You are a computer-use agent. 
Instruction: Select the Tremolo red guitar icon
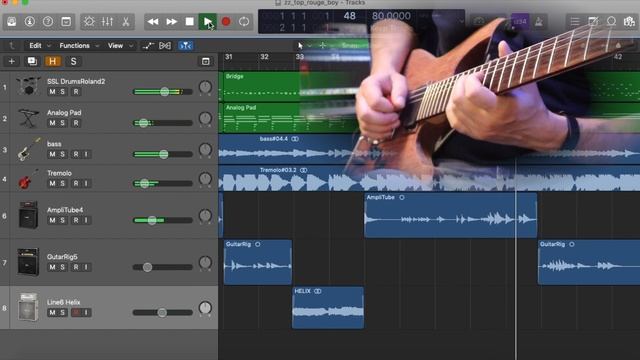tap(28, 179)
